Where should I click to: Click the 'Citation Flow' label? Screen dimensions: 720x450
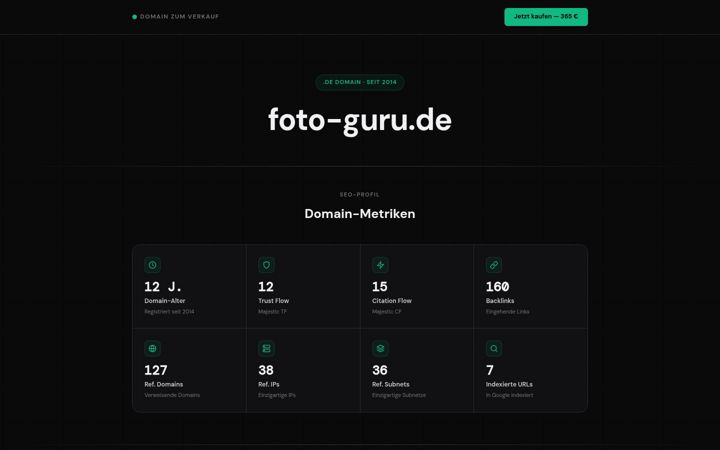[x=392, y=301]
